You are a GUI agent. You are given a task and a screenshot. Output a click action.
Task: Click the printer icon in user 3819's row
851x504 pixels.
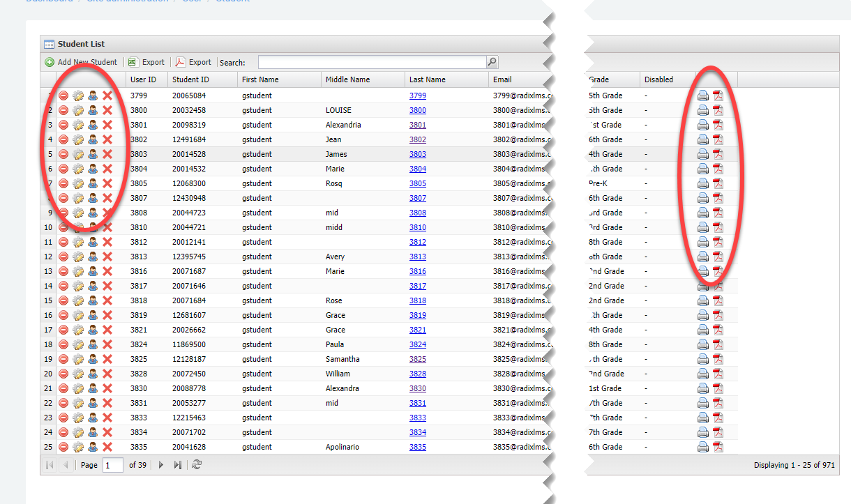click(x=703, y=315)
